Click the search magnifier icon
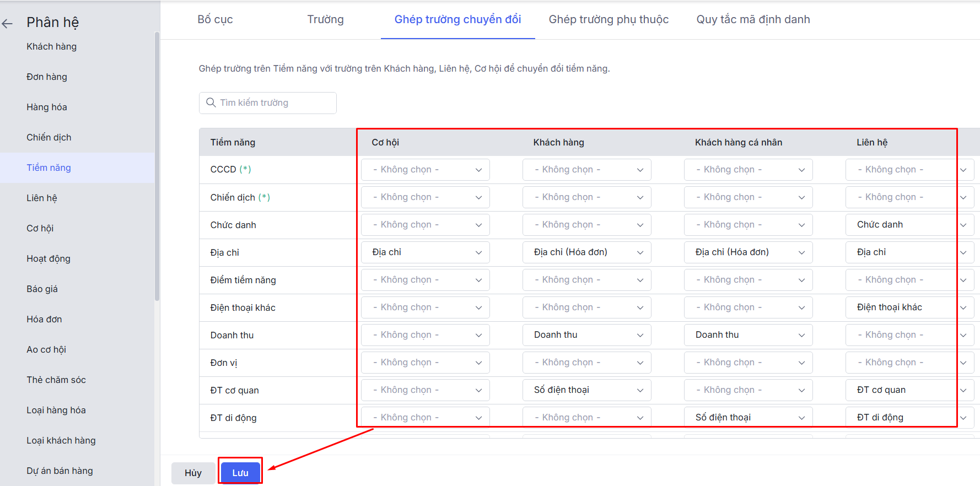Screen dimensions: 980x486 211,102
